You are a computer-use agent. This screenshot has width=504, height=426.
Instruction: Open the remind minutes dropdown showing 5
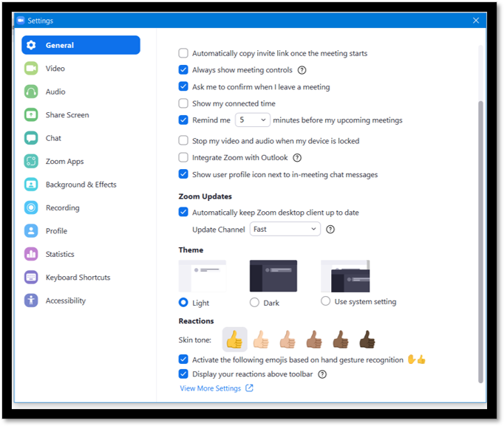[x=252, y=120]
